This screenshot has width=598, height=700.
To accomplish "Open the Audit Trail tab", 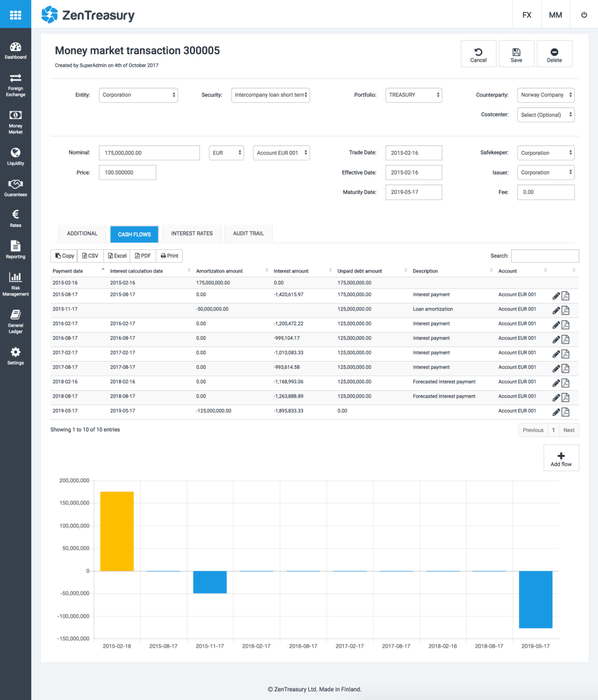I will click(x=248, y=233).
